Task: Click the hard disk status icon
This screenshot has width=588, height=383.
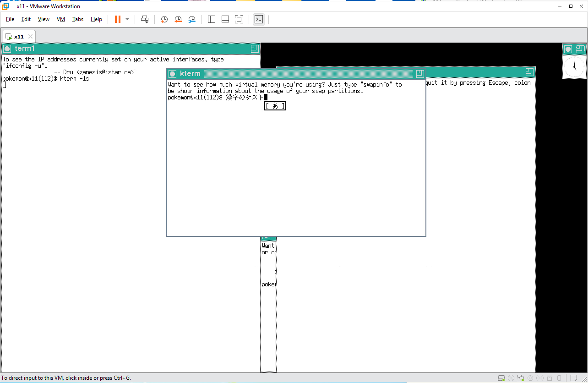Action: coord(501,378)
